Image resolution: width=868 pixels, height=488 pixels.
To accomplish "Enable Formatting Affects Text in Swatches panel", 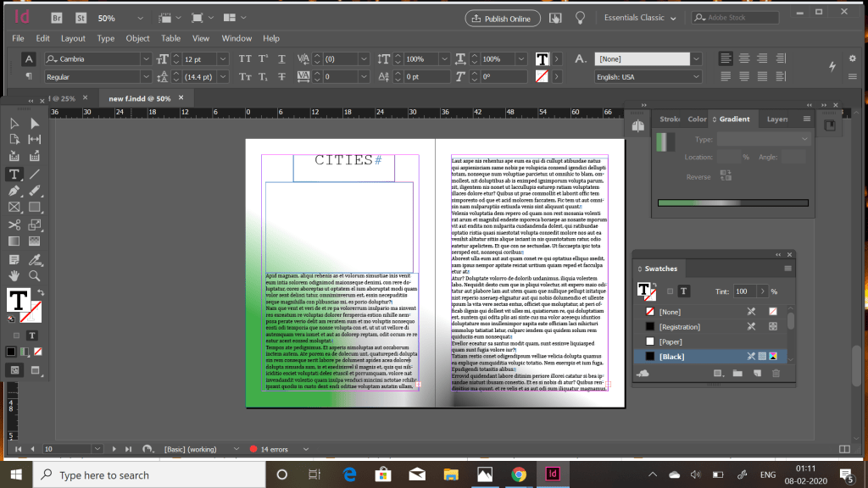I will click(683, 291).
